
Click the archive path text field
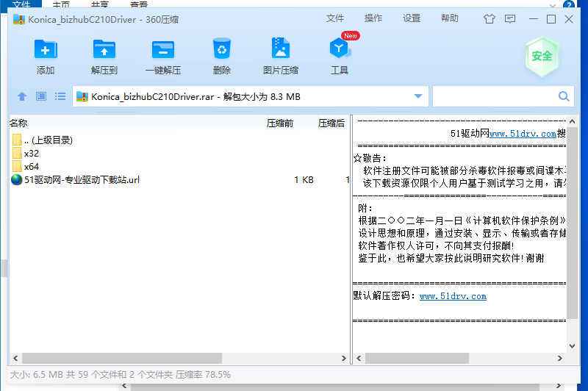[x=251, y=96]
